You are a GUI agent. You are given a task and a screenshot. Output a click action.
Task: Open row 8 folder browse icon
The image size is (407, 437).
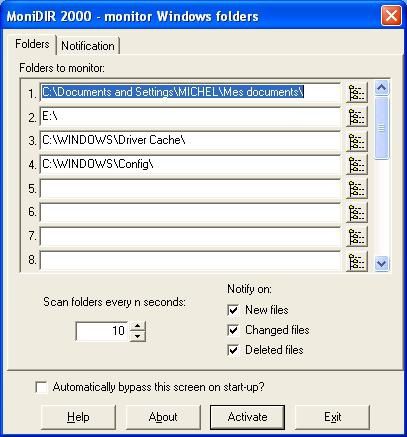tap(357, 261)
